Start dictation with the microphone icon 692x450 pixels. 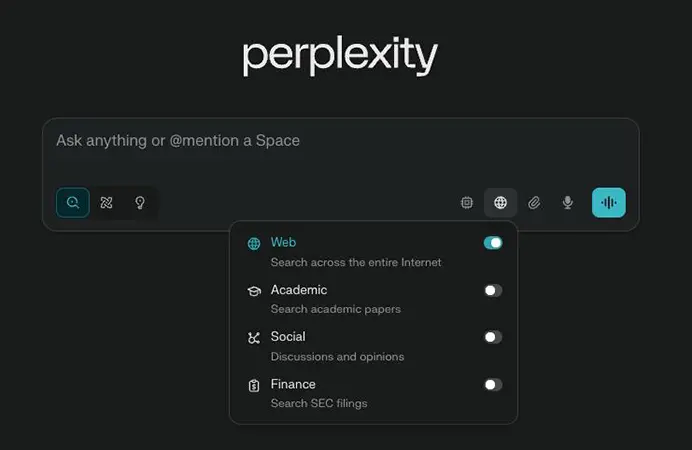point(568,202)
